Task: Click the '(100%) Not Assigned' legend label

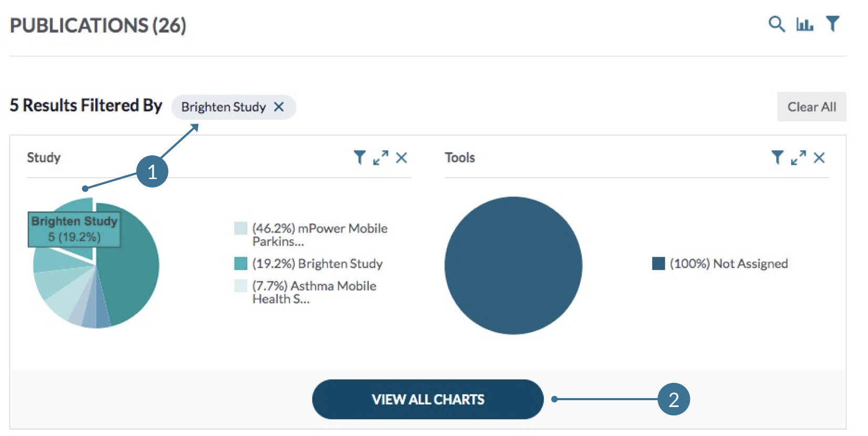Action: (729, 263)
